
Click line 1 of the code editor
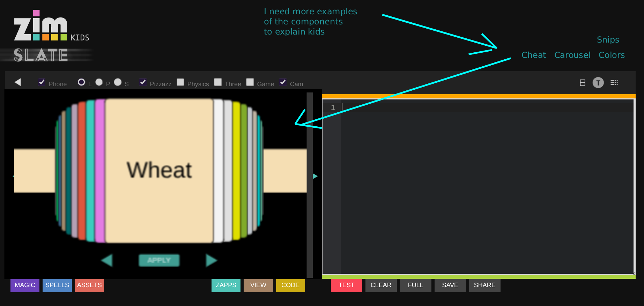coord(485,107)
